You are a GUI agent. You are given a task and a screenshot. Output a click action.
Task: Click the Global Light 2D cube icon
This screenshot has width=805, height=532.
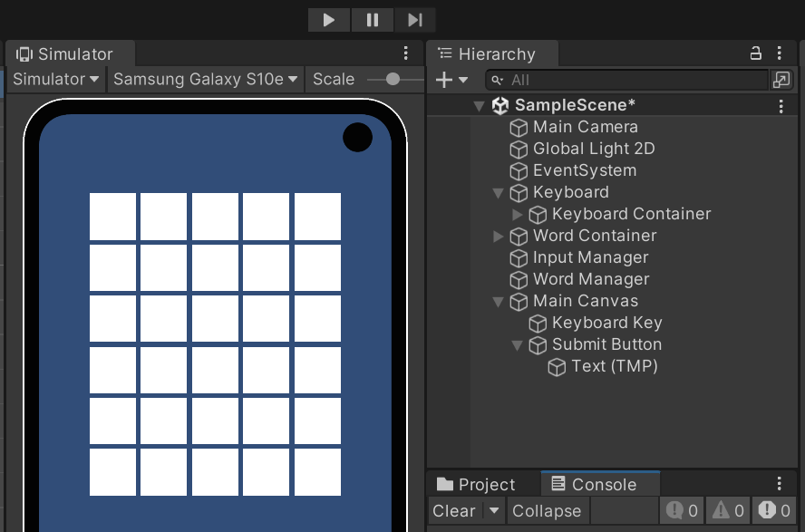pos(519,150)
